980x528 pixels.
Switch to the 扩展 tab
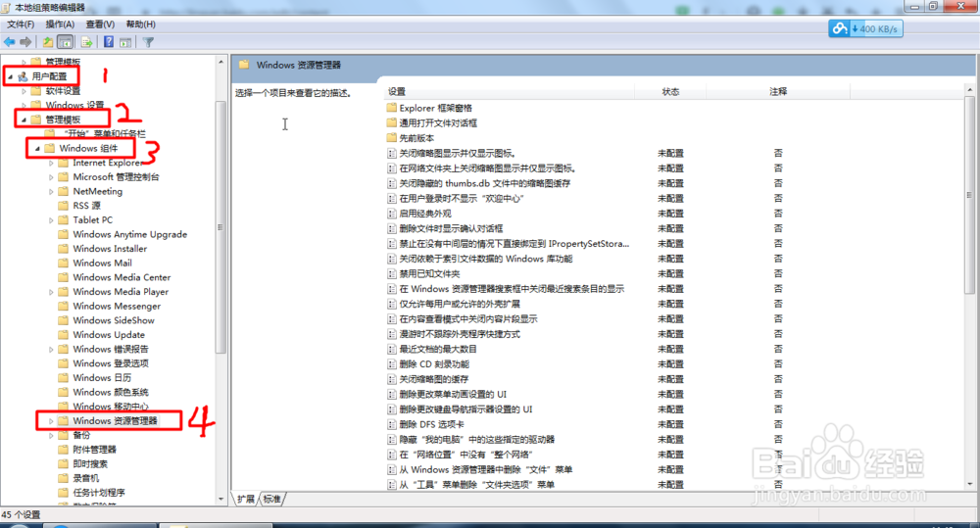point(246,499)
